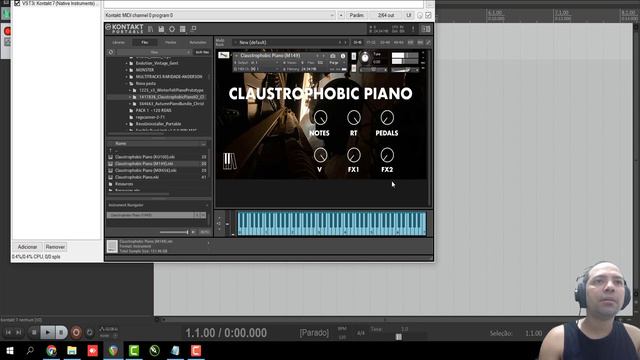Screen dimensions: 640x360
Task: Switch to the Files tab
Action: click(144, 42)
